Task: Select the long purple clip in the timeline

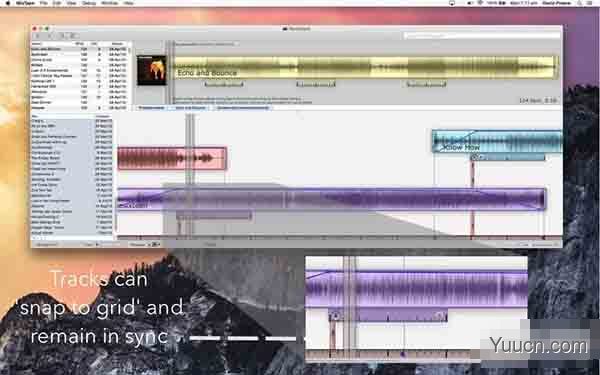Action: pos(331,199)
